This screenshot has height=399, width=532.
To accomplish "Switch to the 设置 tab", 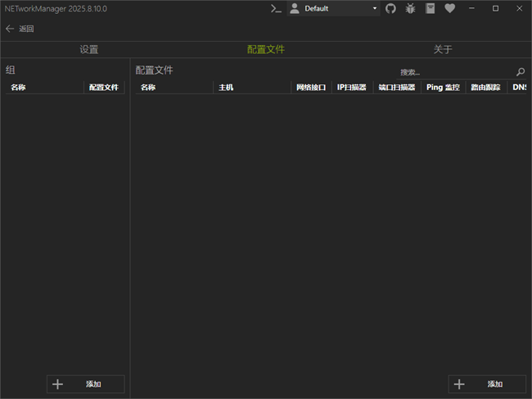I will 88,49.
